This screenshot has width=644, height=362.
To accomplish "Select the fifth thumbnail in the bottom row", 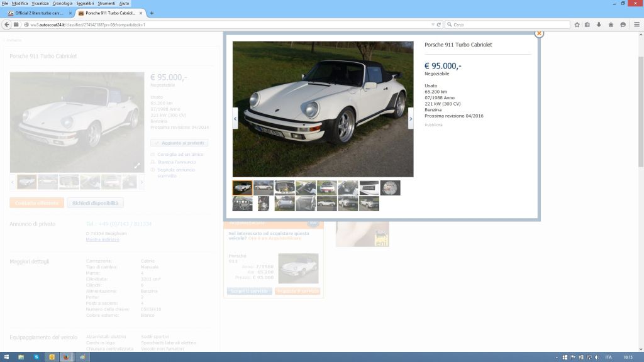I will (327, 204).
